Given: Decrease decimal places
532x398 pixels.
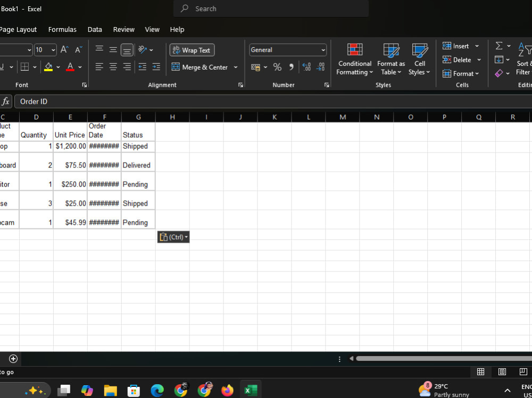Looking at the screenshot, I should pos(320,67).
